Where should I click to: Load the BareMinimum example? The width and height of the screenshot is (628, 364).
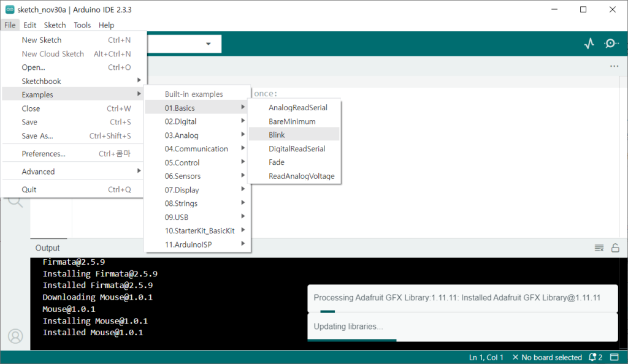294,121
